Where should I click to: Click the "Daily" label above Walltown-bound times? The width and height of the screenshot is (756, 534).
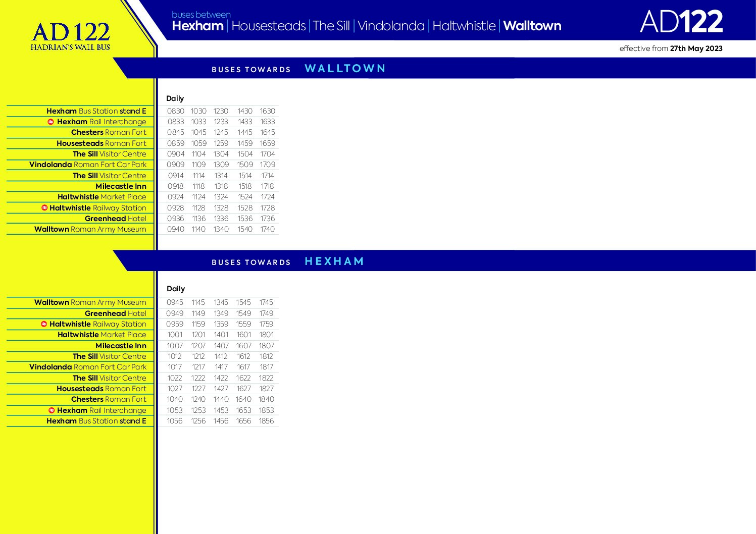pyautogui.click(x=175, y=98)
